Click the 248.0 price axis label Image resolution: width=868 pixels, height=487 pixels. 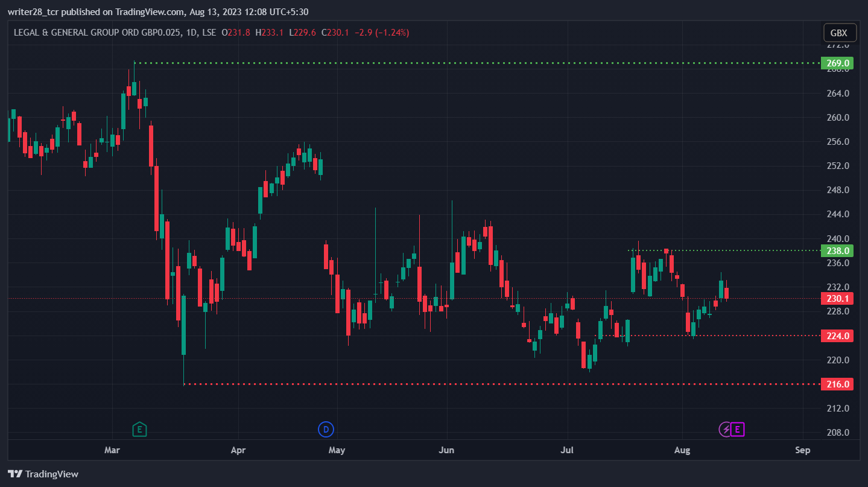click(838, 190)
